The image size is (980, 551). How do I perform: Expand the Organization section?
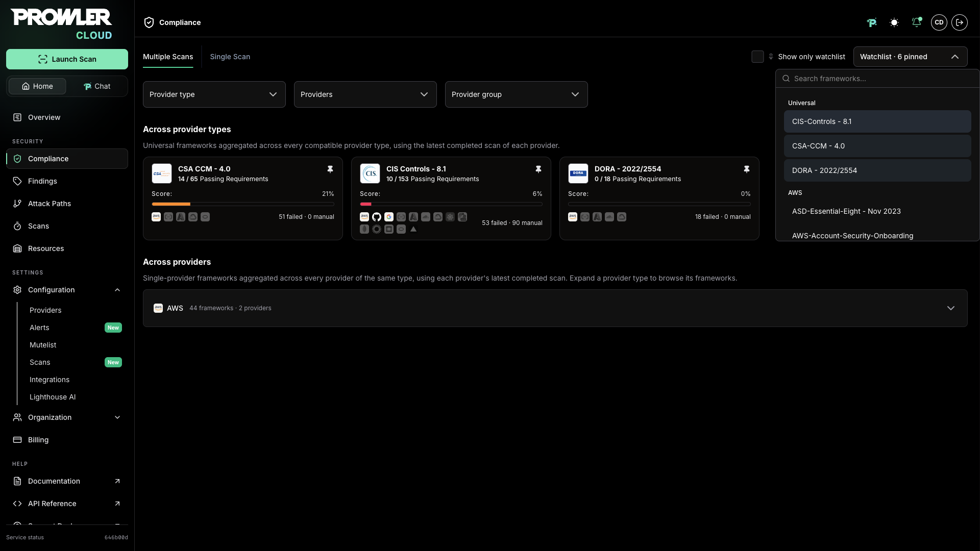pyautogui.click(x=67, y=417)
